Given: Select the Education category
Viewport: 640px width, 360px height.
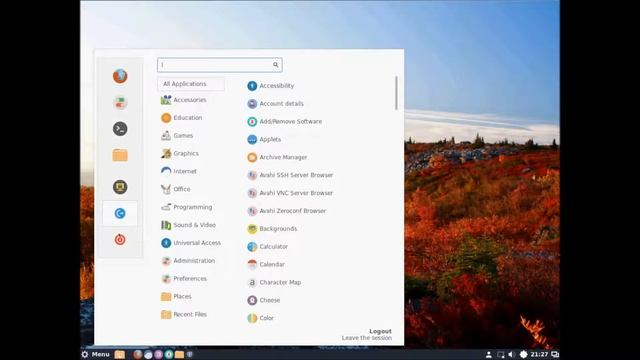Looking at the screenshot, I should tap(182, 118).
